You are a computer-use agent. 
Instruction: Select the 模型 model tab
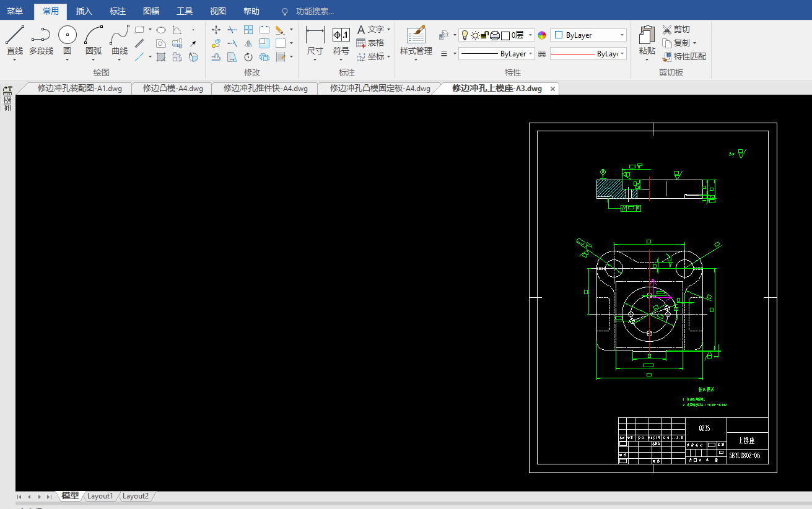70,496
